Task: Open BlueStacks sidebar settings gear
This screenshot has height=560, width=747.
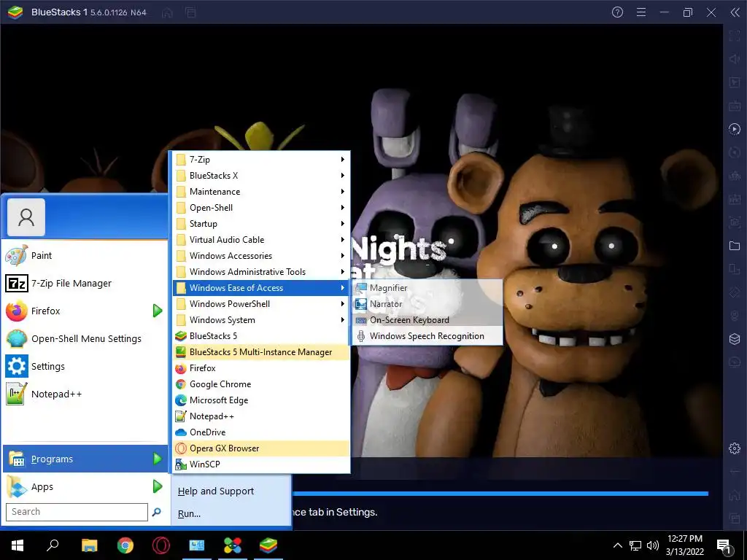Action: click(x=735, y=448)
